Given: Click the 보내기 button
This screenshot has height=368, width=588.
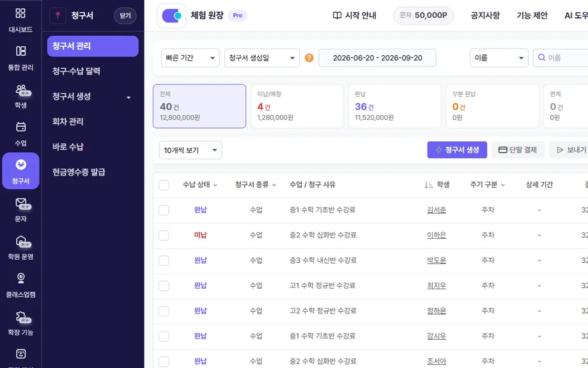Looking at the screenshot, I should tap(569, 150).
